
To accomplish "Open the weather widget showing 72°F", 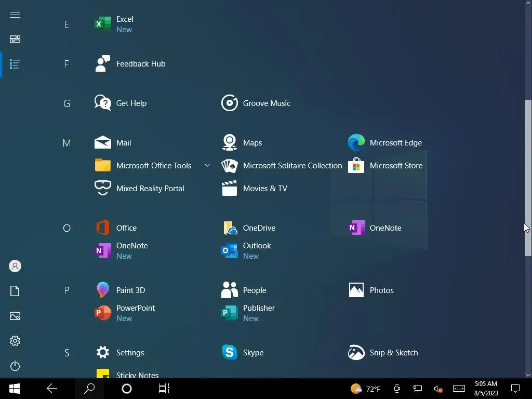I will pos(365,389).
